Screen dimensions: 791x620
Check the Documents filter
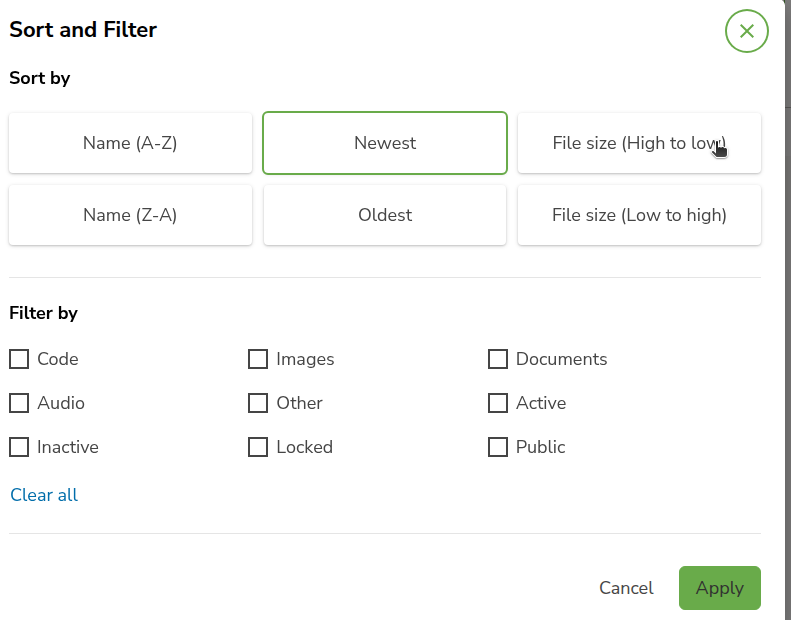(497, 359)
